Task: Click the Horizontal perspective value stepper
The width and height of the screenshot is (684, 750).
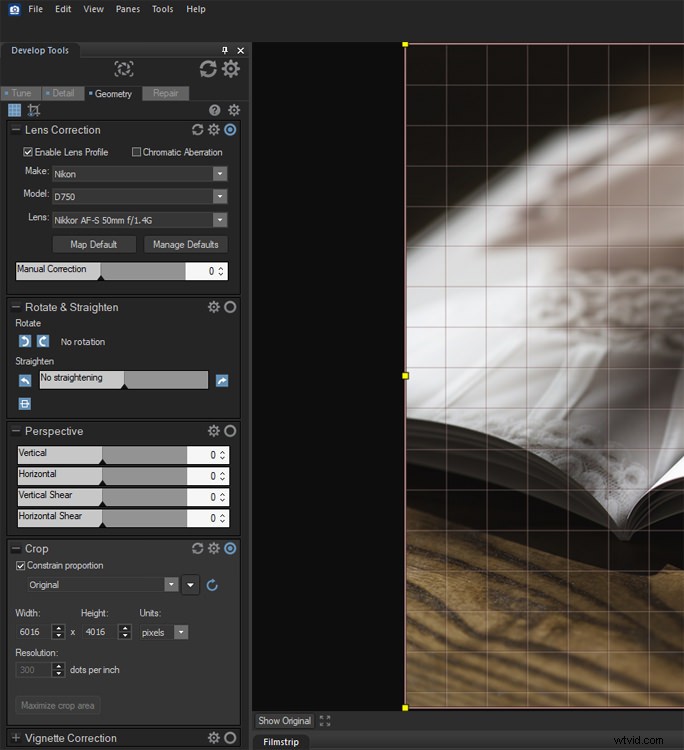Action: (x=222, y=476)
